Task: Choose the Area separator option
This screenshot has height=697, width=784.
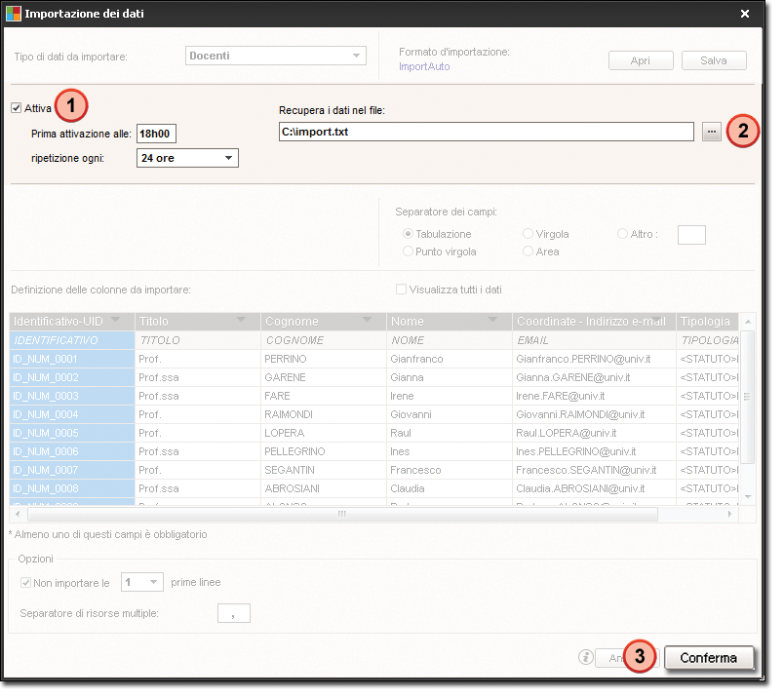Action: pos(528,251)
